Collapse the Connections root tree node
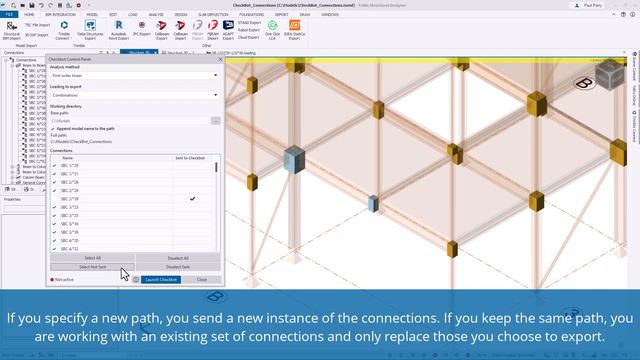Viewport: 640px width, 360px height. click(x=7, y=60)
